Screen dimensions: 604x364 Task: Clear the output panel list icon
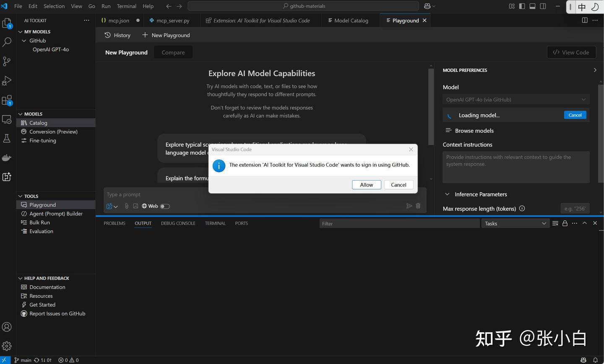point(555,223)
